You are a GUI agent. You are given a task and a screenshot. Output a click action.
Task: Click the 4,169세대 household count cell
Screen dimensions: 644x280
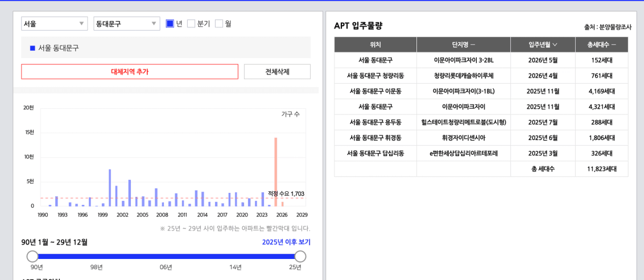click(x=602, y=91)
